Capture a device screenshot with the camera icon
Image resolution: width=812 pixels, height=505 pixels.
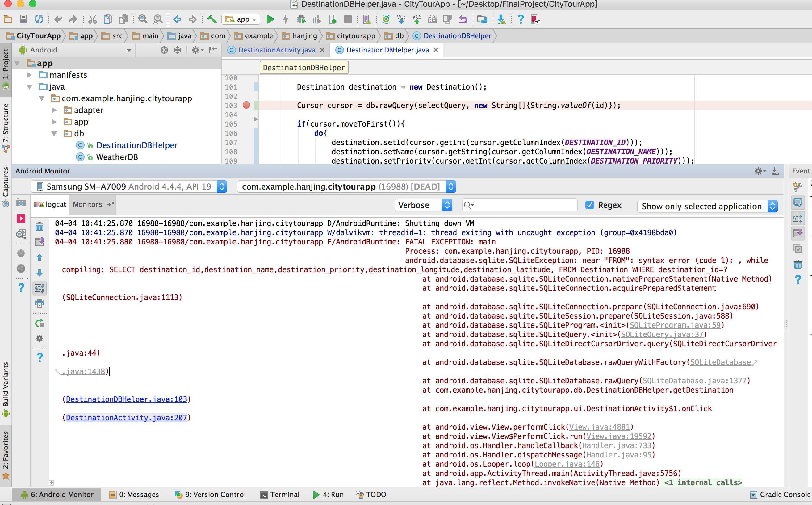pos(21,203)
